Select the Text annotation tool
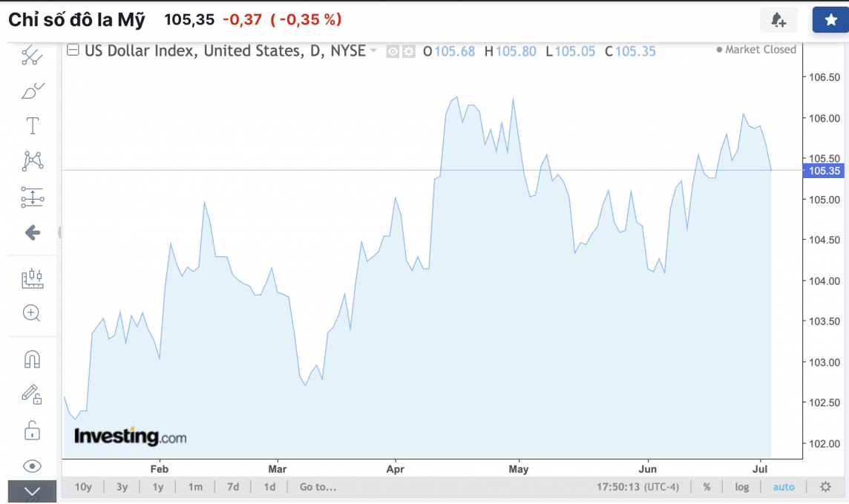Image resolution: width=849 pixels, height=504 pixels. pyautogui.click(x=32, y=125)
